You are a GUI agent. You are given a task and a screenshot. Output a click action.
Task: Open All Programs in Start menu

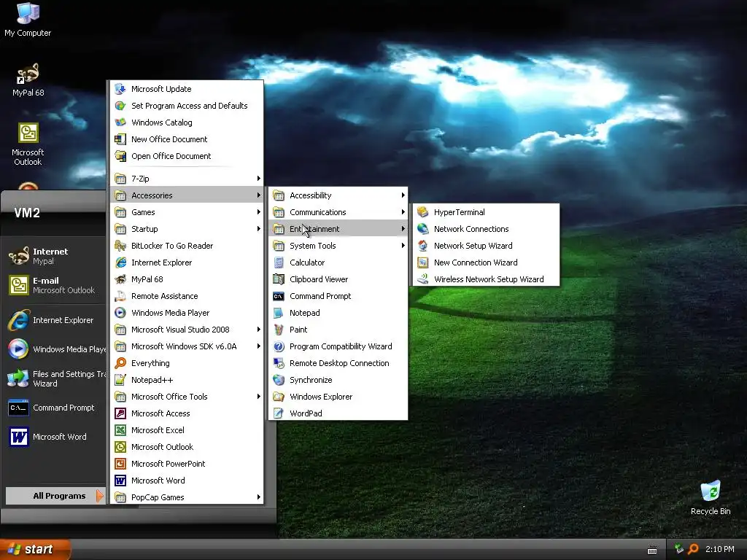(x=55, y=496)
